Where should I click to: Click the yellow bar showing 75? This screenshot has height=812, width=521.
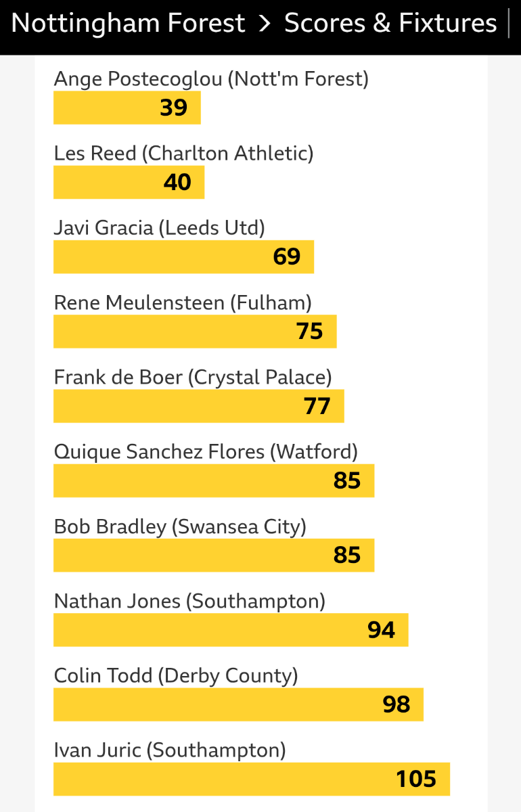point(195,331)
